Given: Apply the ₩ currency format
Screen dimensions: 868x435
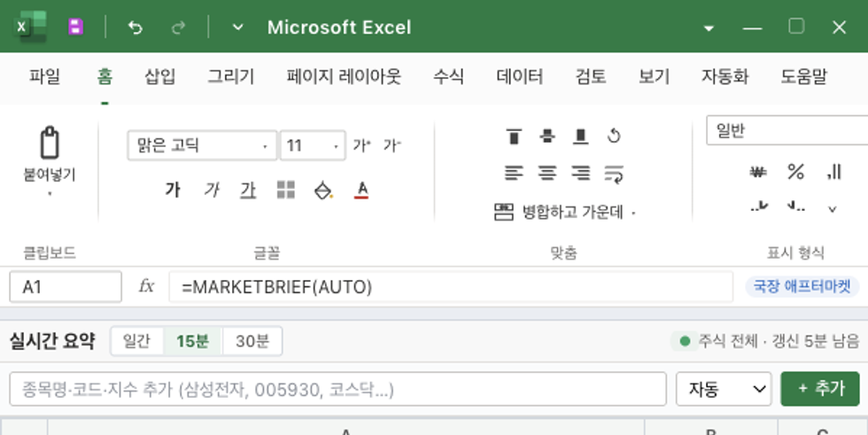Looking at the screenshot, I should 758,172.
